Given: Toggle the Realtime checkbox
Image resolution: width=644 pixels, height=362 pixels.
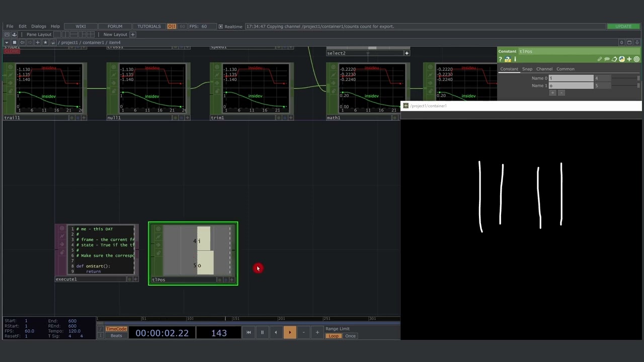Looking at the screenshot, I should click(x=220, y=26).
